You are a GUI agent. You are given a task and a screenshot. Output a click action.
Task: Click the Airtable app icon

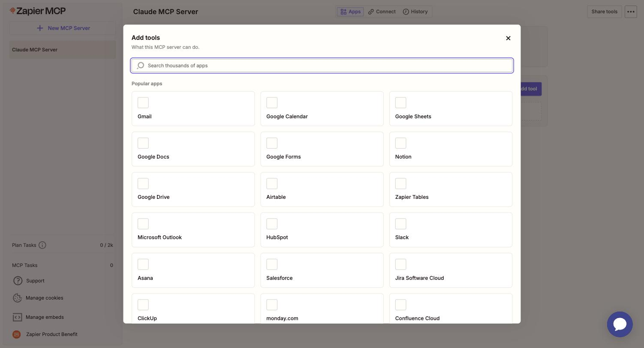pos(272,183)
